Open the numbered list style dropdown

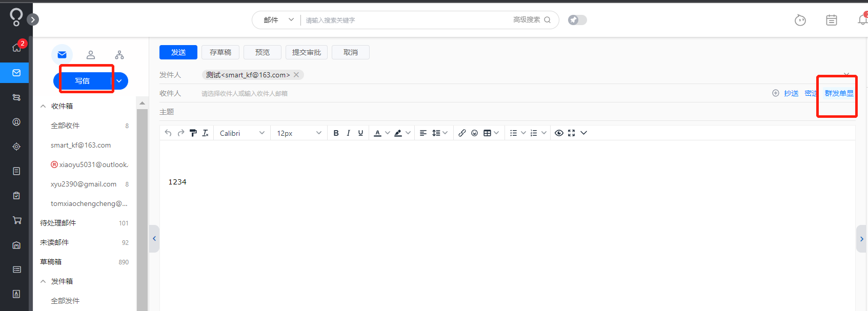(544, 133)
